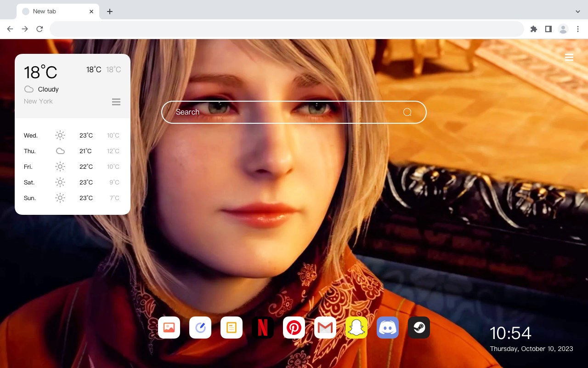This screenshot has width=588, height=368.
Task: Select the Sun. forecast day label
Action: [x=30, y=198]
